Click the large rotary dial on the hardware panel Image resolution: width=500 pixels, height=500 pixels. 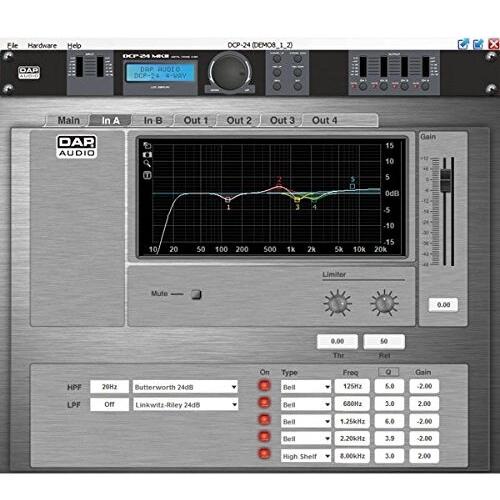coord(230,72)
